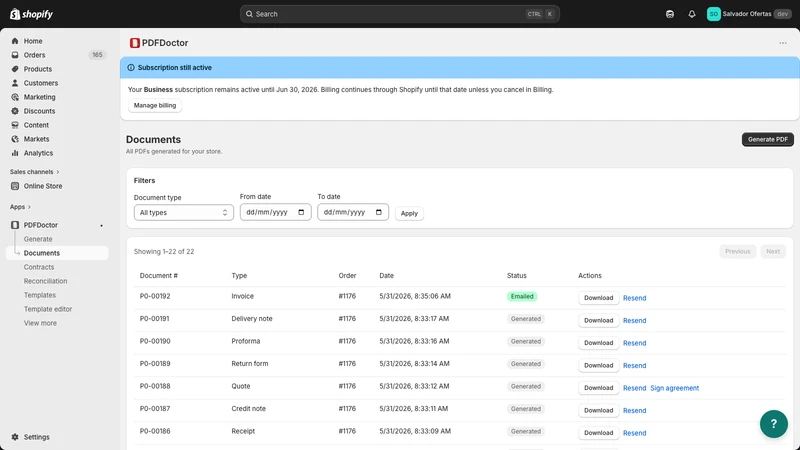Click the Home icon in sidebar

[15, 41]
